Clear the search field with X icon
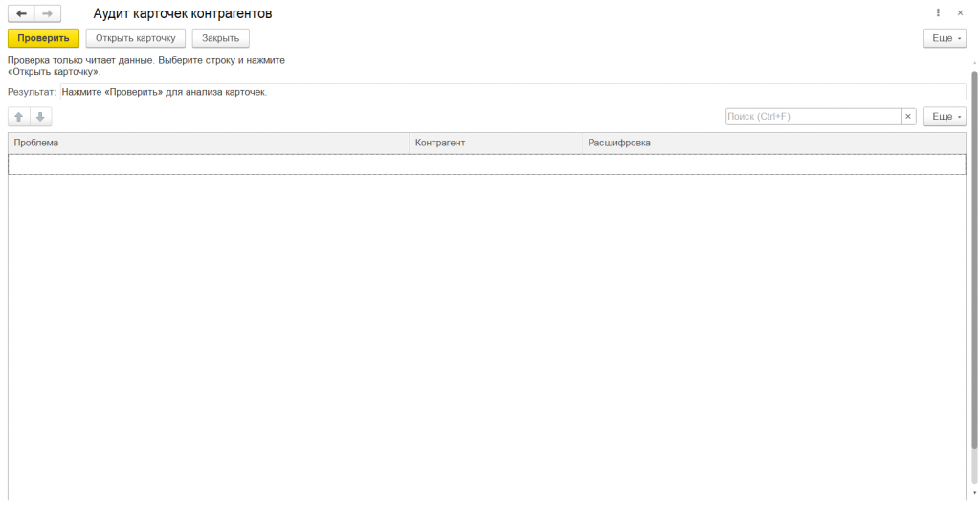This screenshot has width=980, height=510. (908, 116)
